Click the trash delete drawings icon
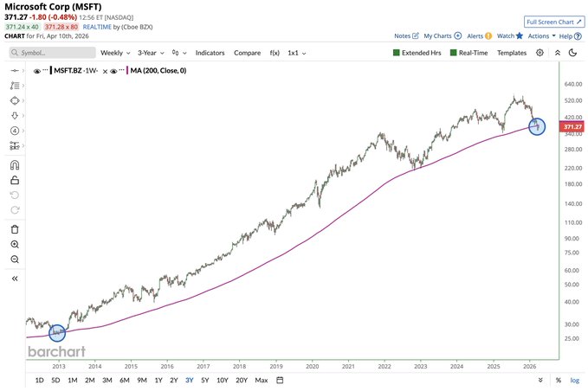This screenshot has width=588, height=391. 15,229
